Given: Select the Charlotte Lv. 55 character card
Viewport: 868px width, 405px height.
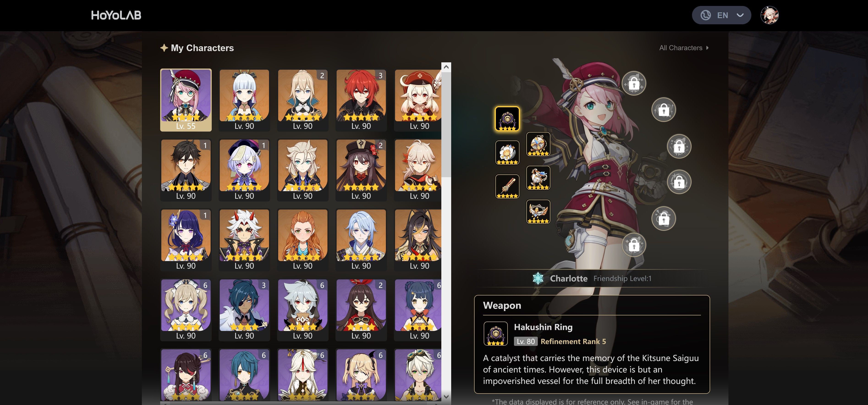Looking at the screenshot, I should [x=186, y=100].
